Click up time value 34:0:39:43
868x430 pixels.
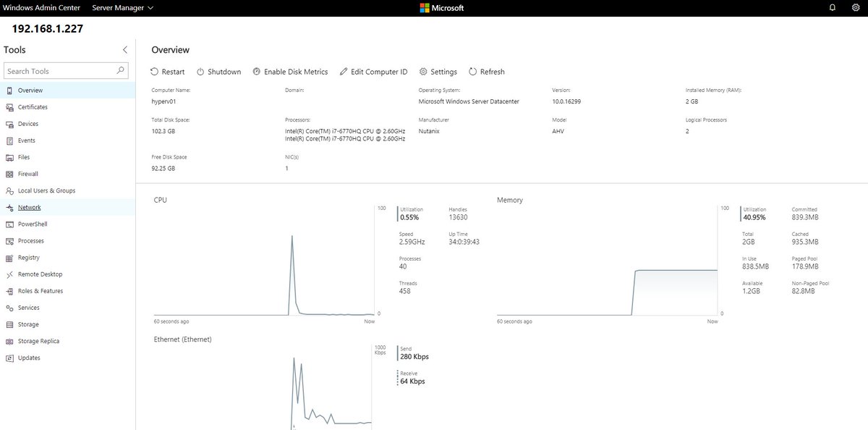[464, 242]
